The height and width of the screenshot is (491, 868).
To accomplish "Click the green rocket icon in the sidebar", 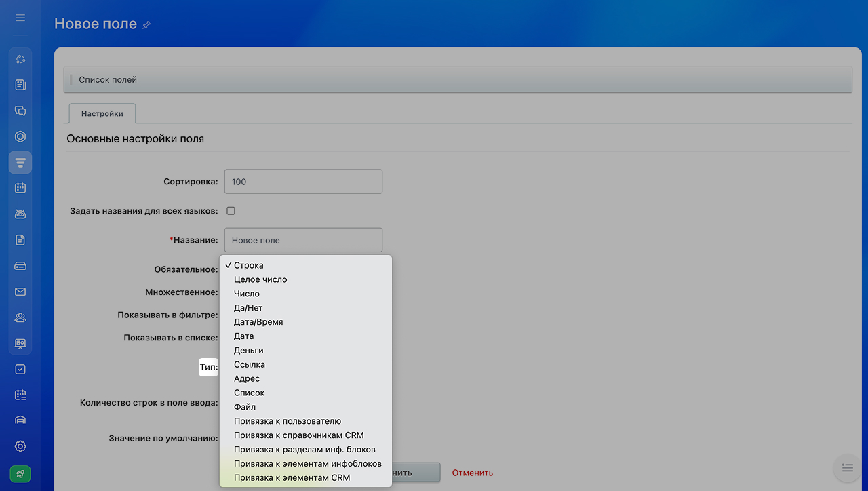I will tap(20, 474).
